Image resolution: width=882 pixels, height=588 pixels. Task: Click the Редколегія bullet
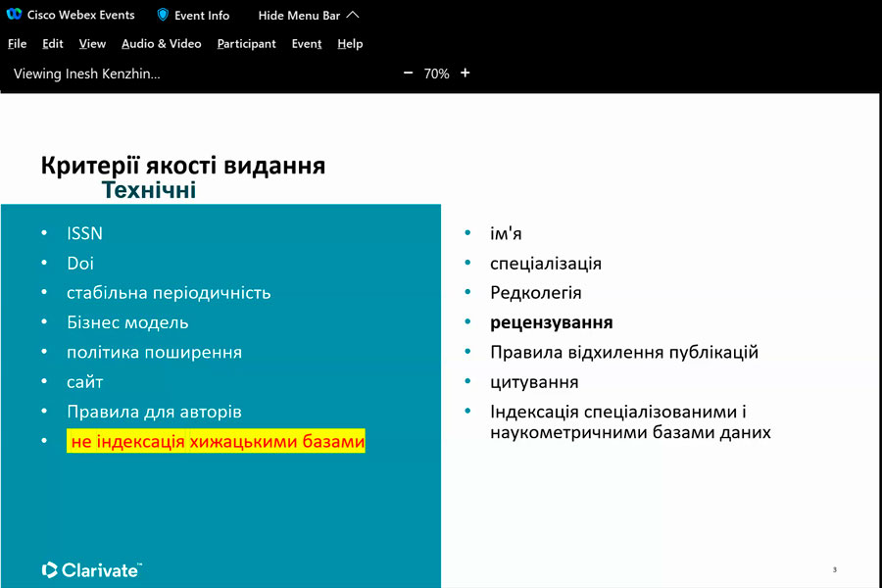tap(535, 293)
